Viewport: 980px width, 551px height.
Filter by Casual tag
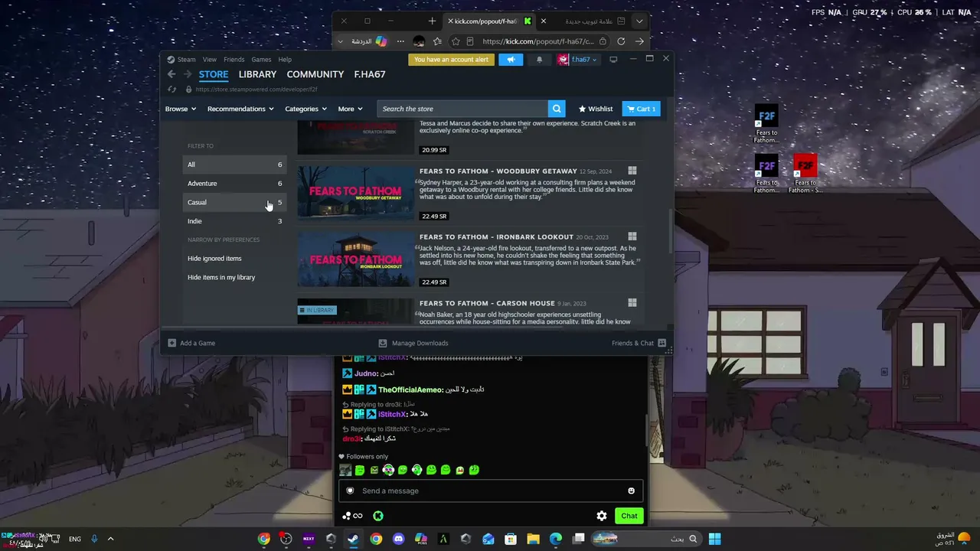(x=234, y=202)
